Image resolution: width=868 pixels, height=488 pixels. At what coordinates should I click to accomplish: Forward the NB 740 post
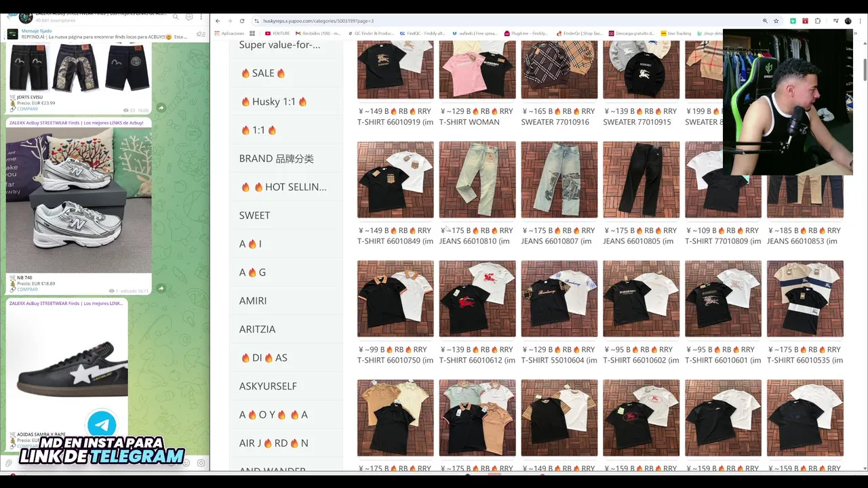[x=161, y=288]
